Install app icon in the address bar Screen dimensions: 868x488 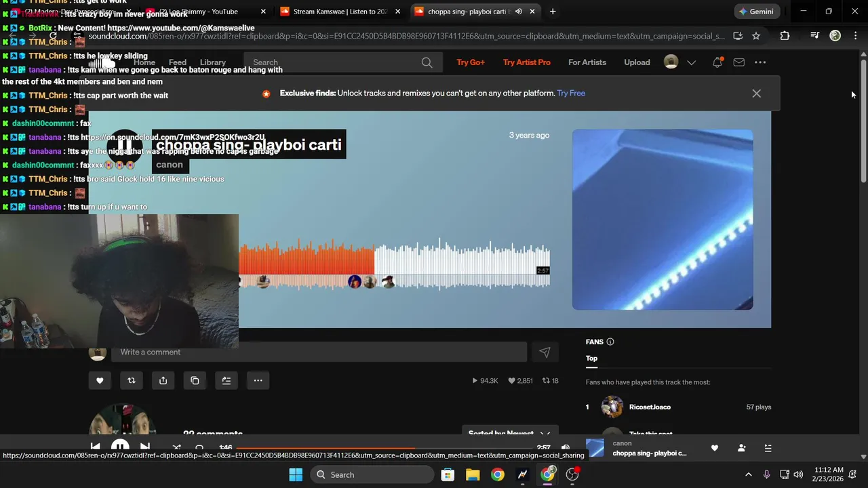click(738, 36)
